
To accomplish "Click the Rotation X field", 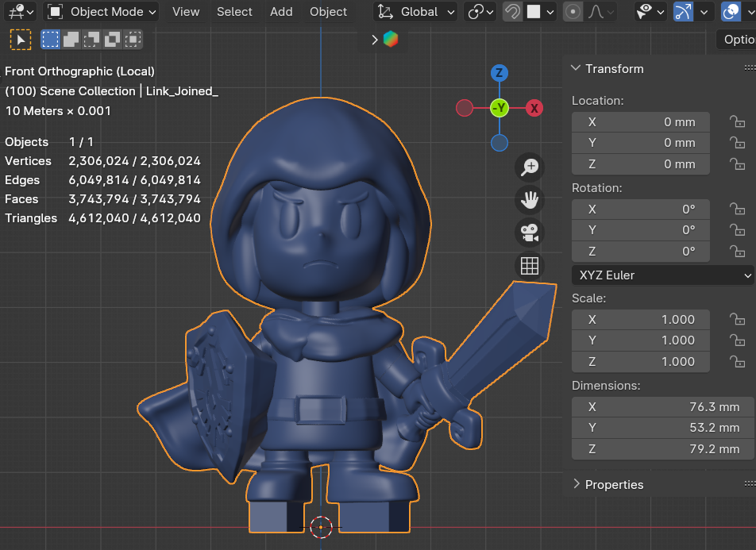I will point(640,210).
